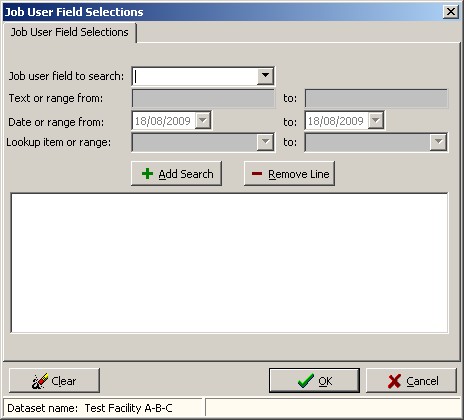Screen dimensions: 464x420
Task: Select the Job User Field Selections tab
Action: [x=69, y=32]
